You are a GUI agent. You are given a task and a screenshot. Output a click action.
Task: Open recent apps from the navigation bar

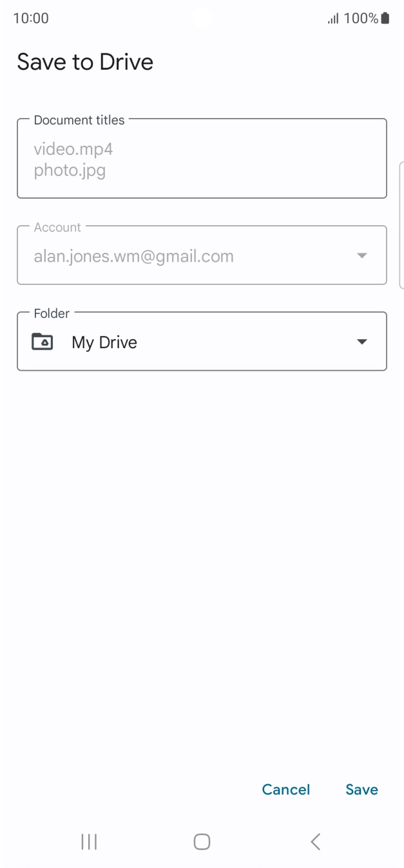(89, 842)
